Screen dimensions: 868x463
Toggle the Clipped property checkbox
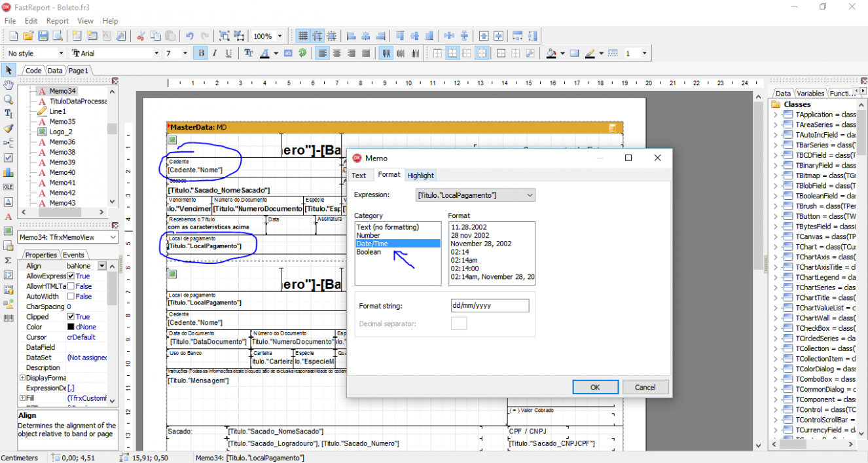click(x=71, y=317)
